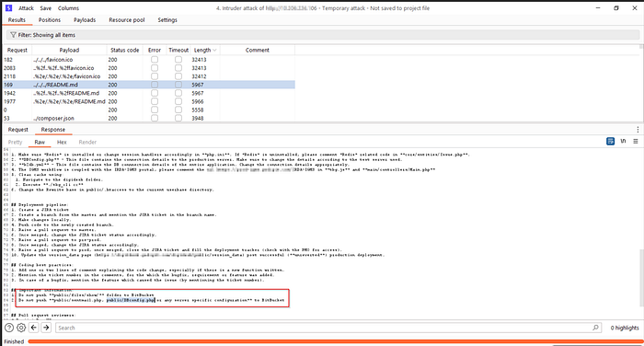
Task: Select request 1942 row
Action: (149, 93)
